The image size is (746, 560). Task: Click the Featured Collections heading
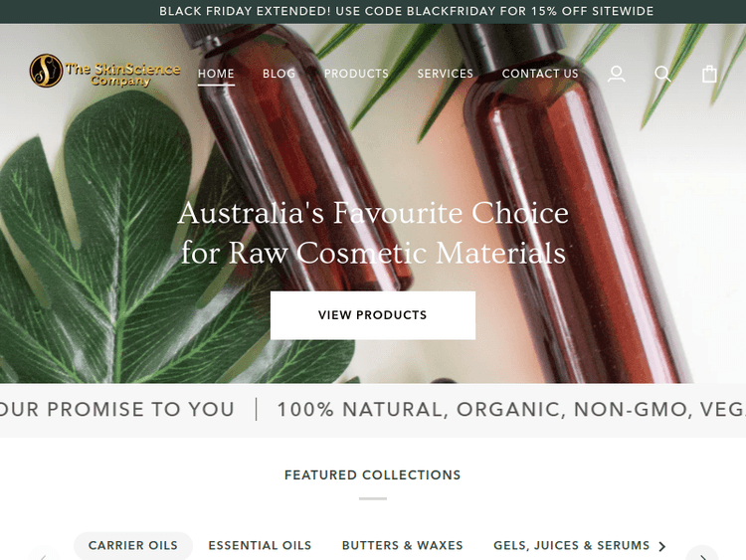373,474
